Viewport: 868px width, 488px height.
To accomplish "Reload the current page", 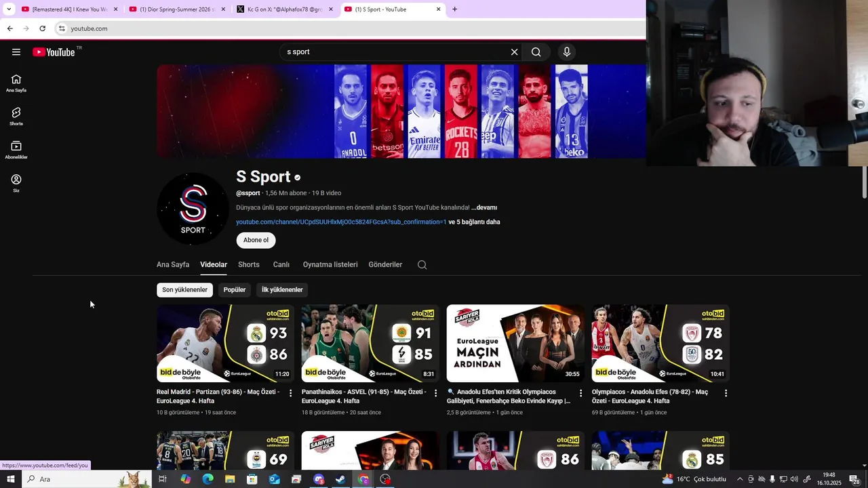I will click(x=42, y=28).
